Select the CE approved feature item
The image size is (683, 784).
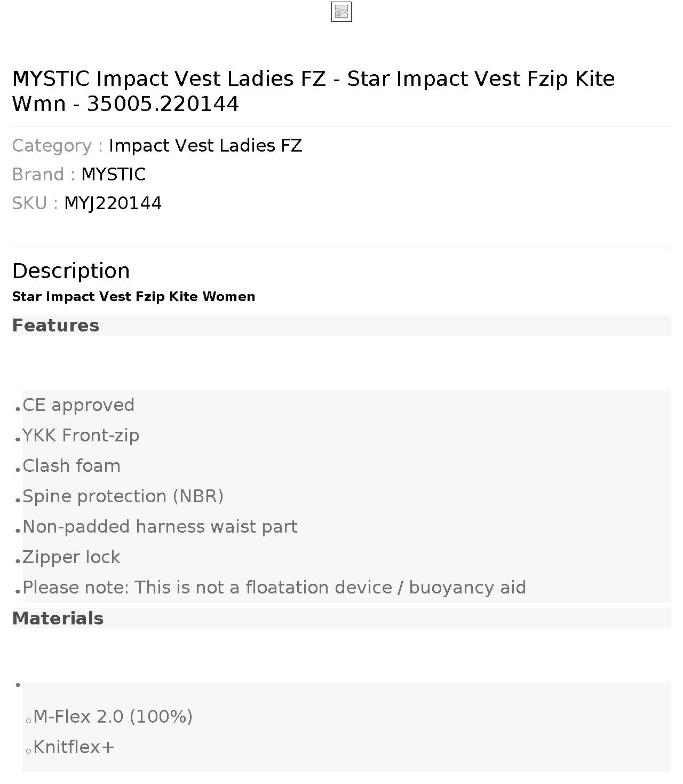coord(78,405)
